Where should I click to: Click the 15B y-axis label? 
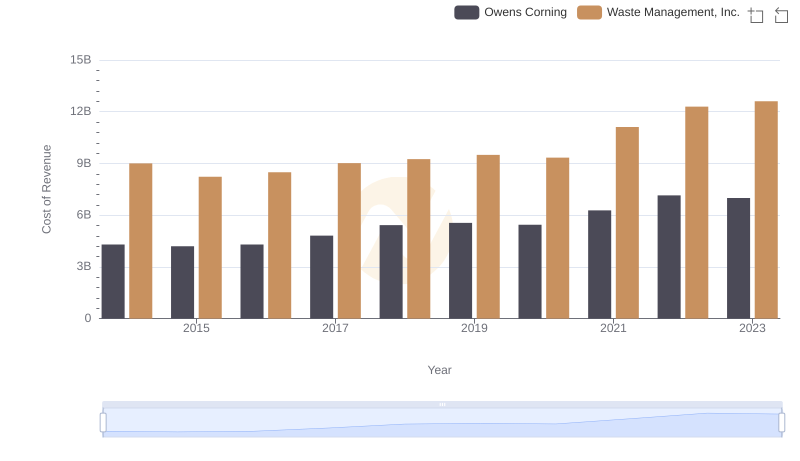pos(81,60)
